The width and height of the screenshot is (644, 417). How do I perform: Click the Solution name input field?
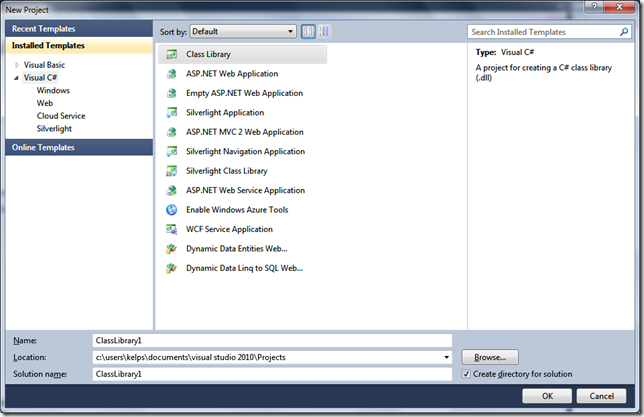(272, 374)
